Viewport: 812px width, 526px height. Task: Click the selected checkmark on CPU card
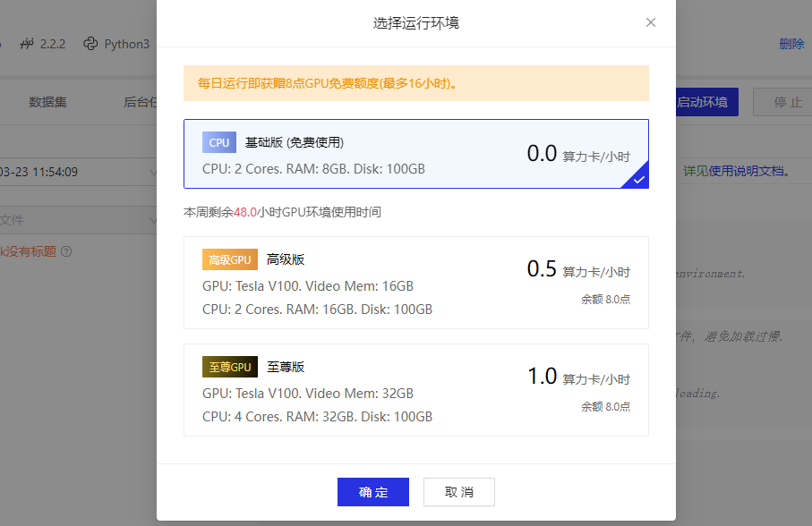637,179
